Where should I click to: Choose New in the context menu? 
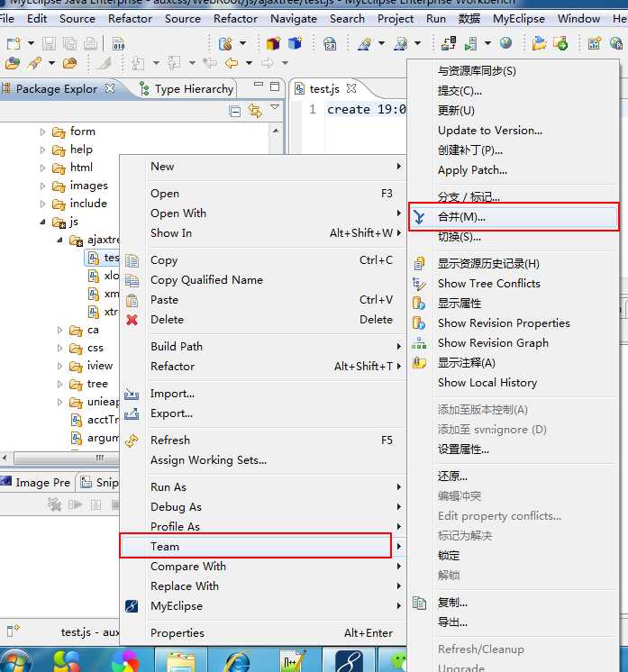pyautogui.click(x=262, y=167)
